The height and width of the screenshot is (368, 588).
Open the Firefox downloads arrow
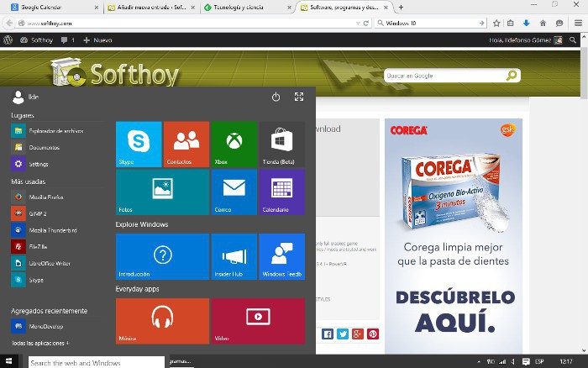[527, 24]
